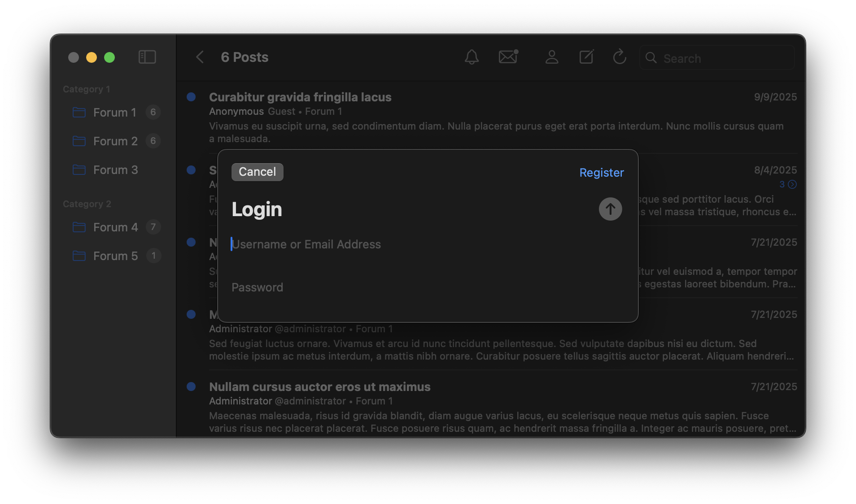Select Forum 2 in sidebar

click(x=115, y=141)
